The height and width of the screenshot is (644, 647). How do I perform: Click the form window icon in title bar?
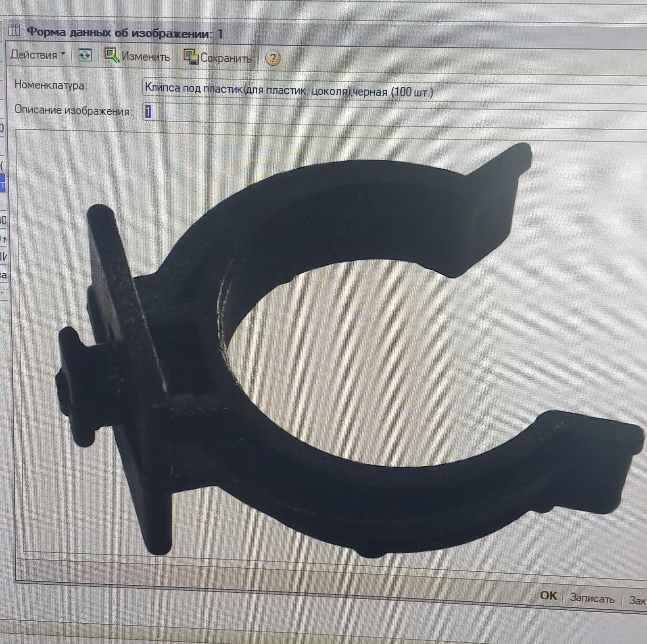click(14, 31)
